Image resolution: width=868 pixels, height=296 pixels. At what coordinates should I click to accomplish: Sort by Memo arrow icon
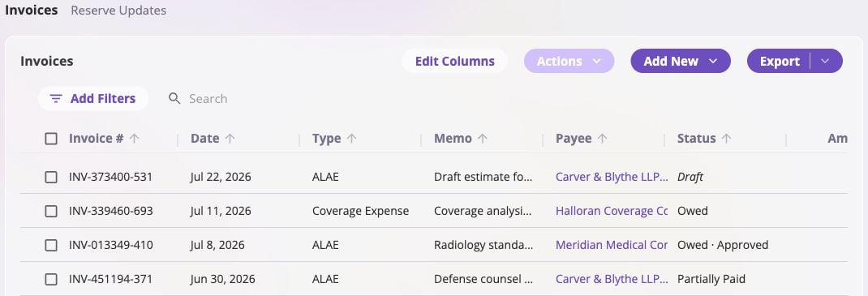click(483, 139)
